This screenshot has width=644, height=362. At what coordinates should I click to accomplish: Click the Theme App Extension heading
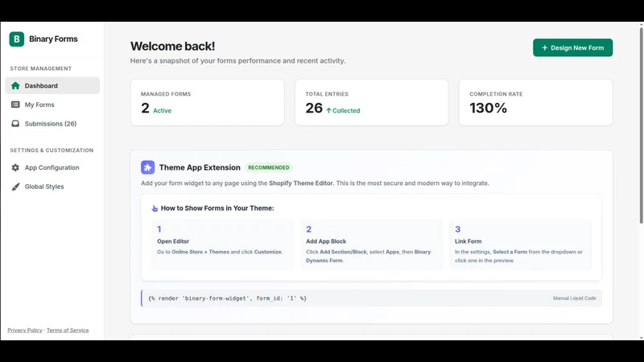point(200,167)
